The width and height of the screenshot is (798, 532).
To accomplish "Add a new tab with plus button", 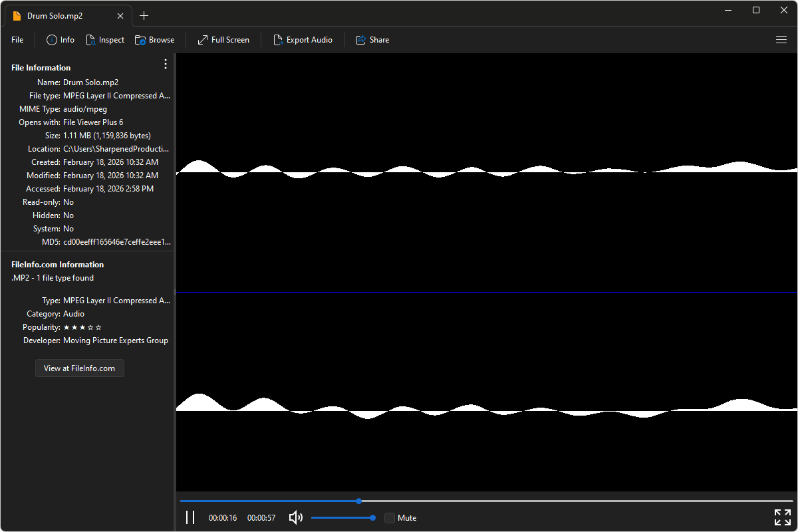I will tap(144, 16).
